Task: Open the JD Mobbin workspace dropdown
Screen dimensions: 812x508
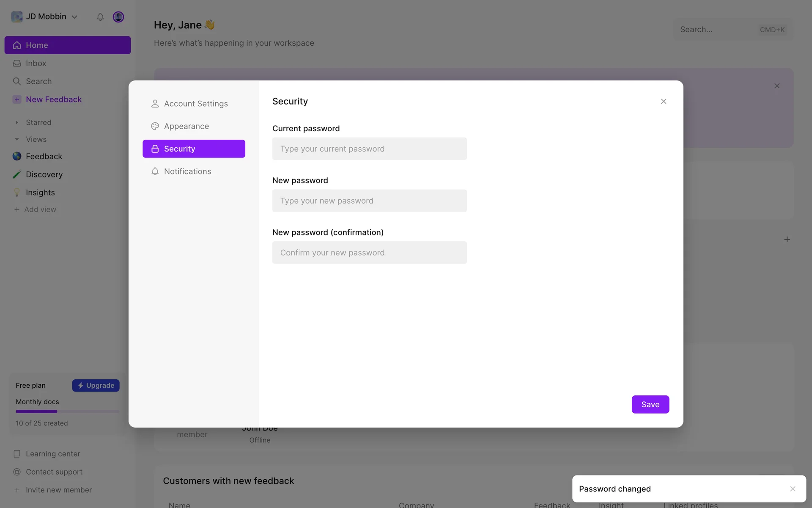Action: 45,17
